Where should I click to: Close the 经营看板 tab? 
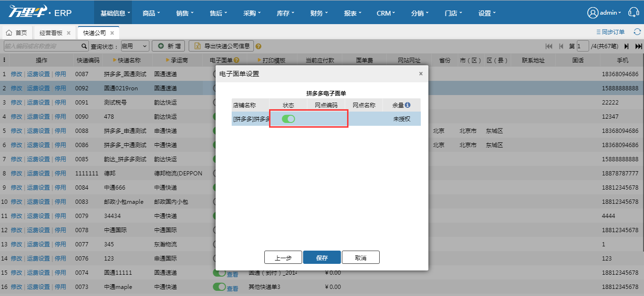point(69,33)
